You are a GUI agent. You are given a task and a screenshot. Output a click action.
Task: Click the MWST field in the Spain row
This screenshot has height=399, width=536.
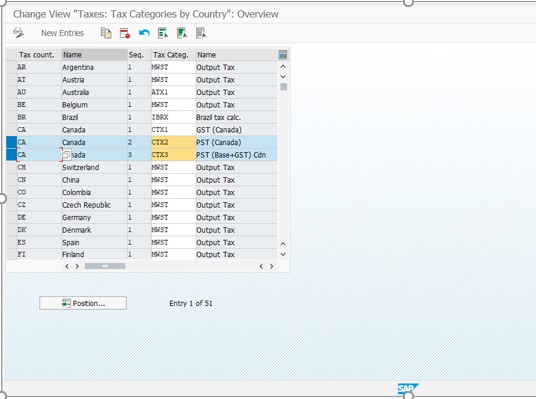[x=173, y=242]
